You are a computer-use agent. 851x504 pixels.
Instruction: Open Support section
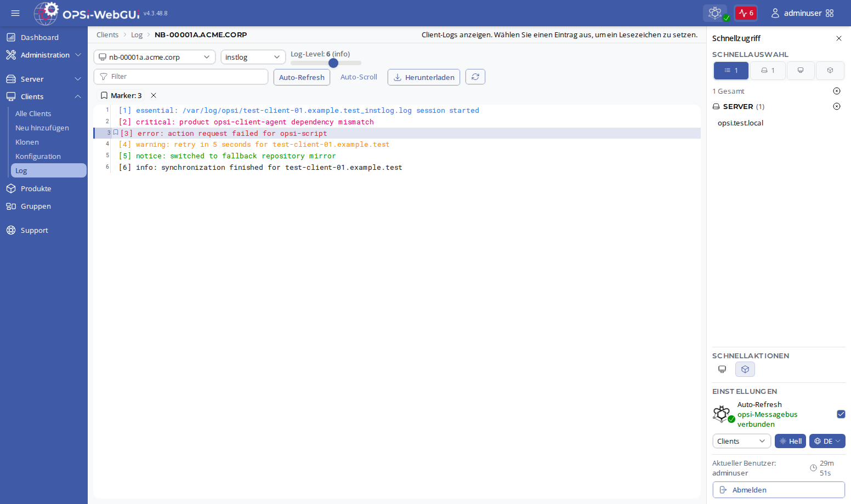44,230
